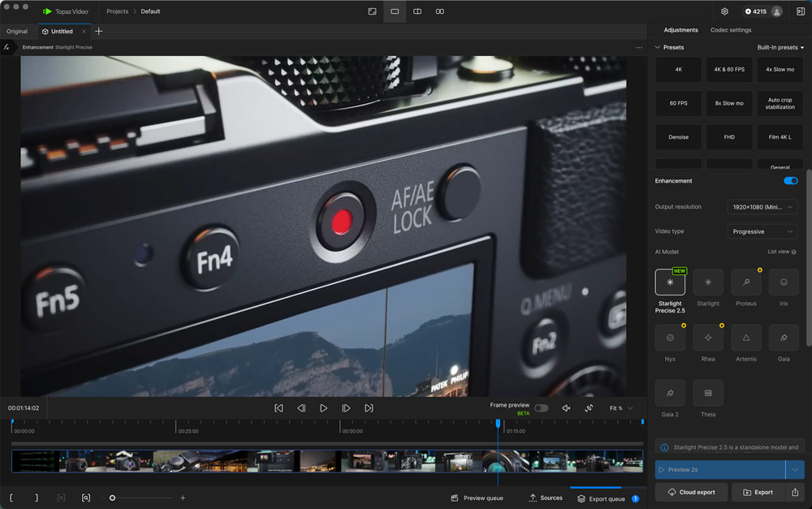Click the Cloud export button
812x509 pixels.
click(691, 492)
